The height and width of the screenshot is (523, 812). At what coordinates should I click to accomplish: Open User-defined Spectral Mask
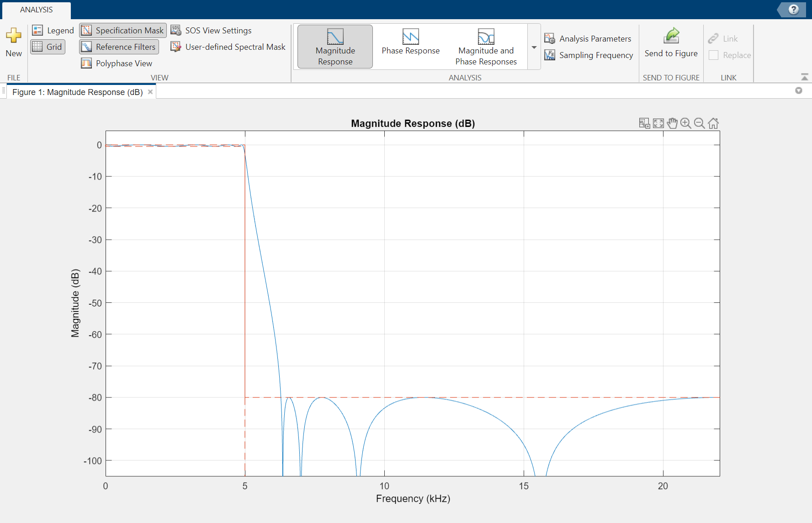tap(228, 47)
